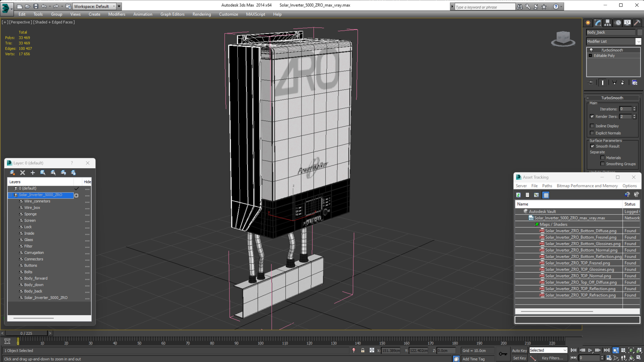Delete layer with the X icon
Viewport: 644px width, 362px height.
23,173
